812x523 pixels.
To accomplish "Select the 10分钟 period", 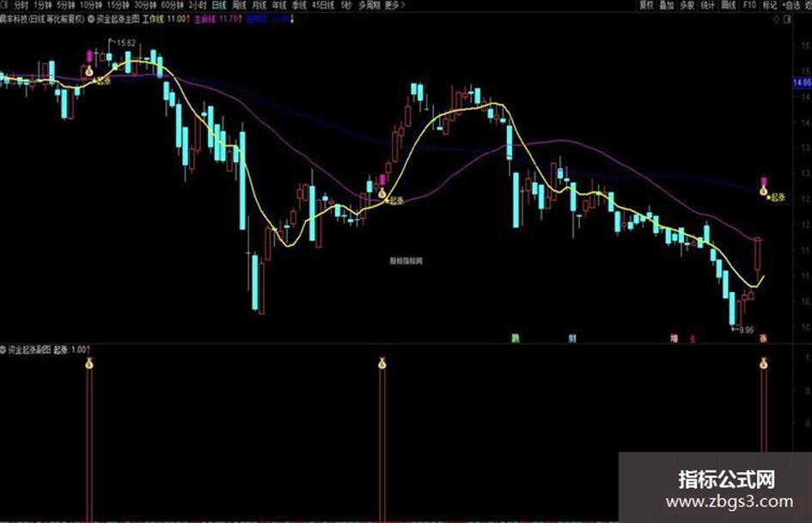I will [x=90, y=5].
